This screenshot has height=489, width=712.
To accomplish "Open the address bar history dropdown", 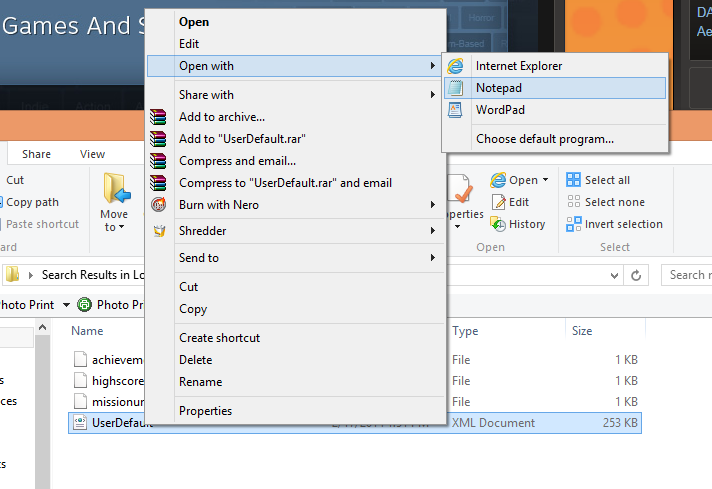I will [x=614, y=275].
